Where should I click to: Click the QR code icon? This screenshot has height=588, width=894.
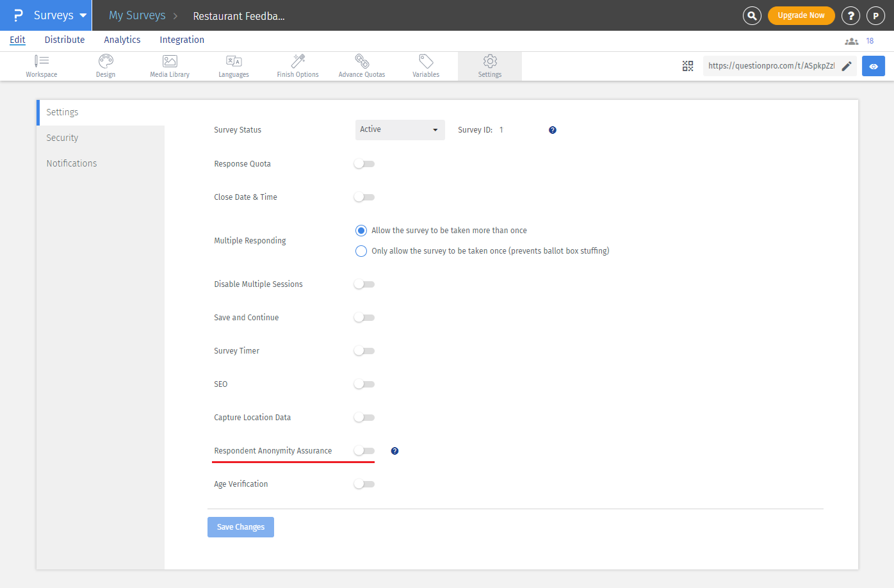[688, 65]
